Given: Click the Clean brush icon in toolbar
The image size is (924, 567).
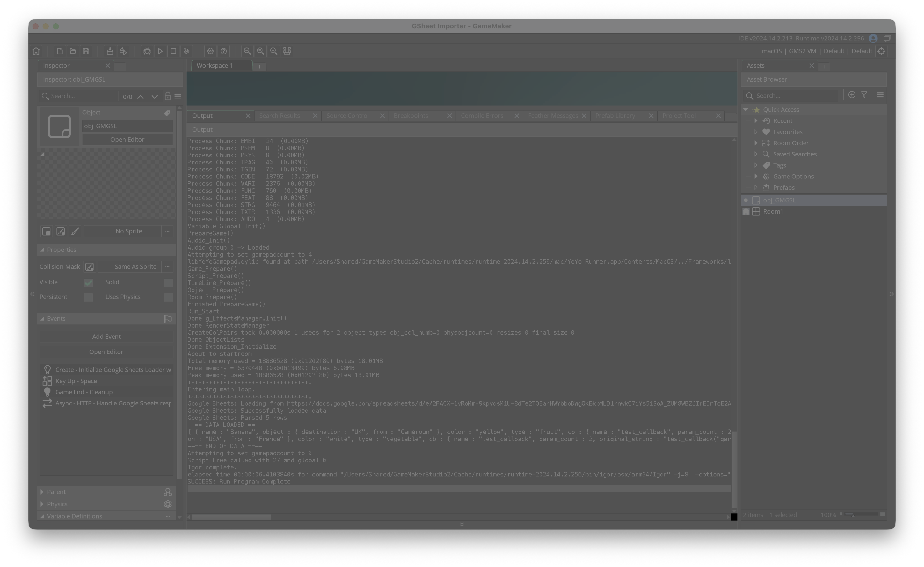Looking at the screenshot, I should tap(187, 51).
